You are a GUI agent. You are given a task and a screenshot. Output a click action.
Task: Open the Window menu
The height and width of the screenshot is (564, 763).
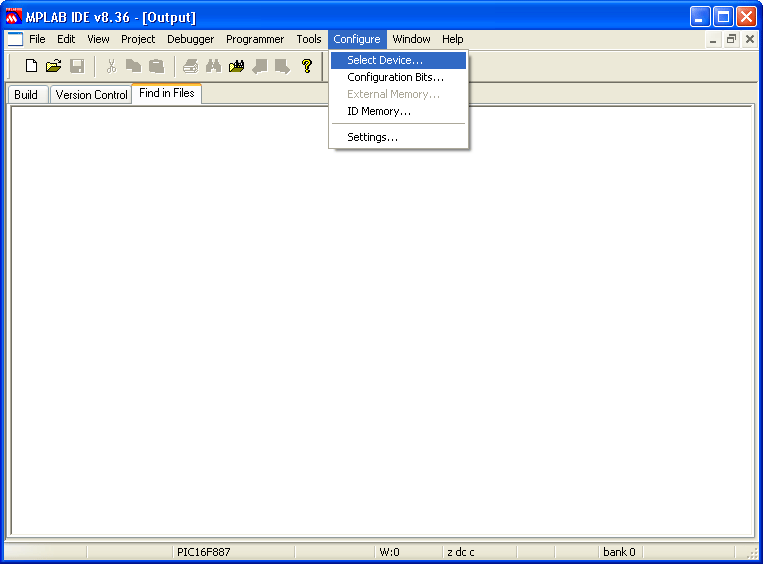click(411, 39)
